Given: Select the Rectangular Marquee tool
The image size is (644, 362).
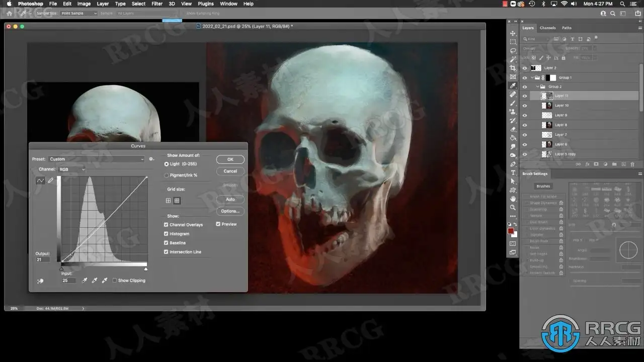Looking at the screenshot, I should point(513,42).
